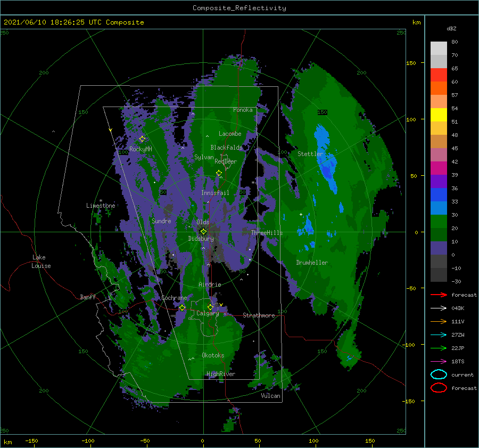This screenshot has width=479, height=448.
Task: Click the 150 tick on the right km axis
Action: (411, 63)
